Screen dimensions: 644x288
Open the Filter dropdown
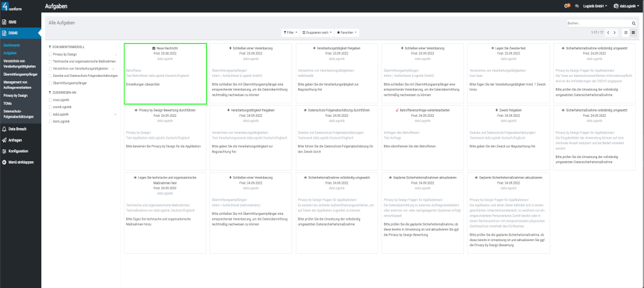(290, 32)
